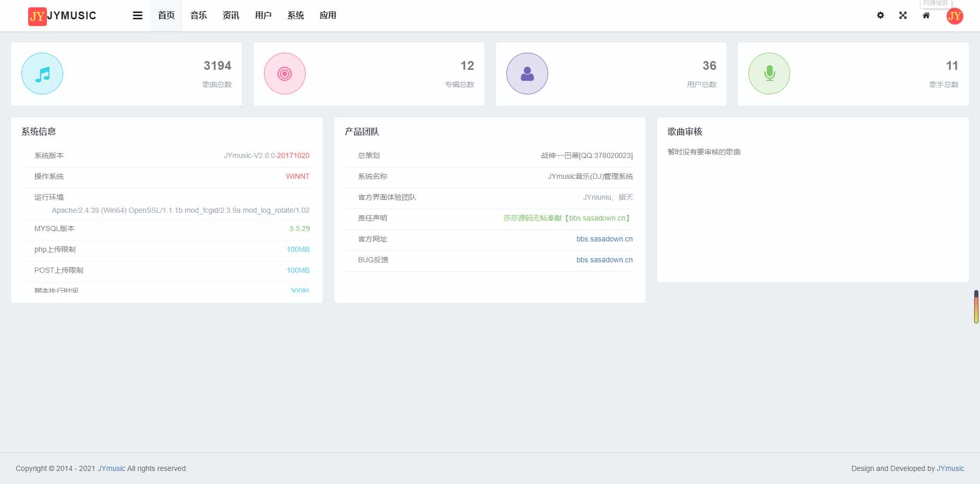
Task: Click the purple user total icon
Action: pos(527,74)
